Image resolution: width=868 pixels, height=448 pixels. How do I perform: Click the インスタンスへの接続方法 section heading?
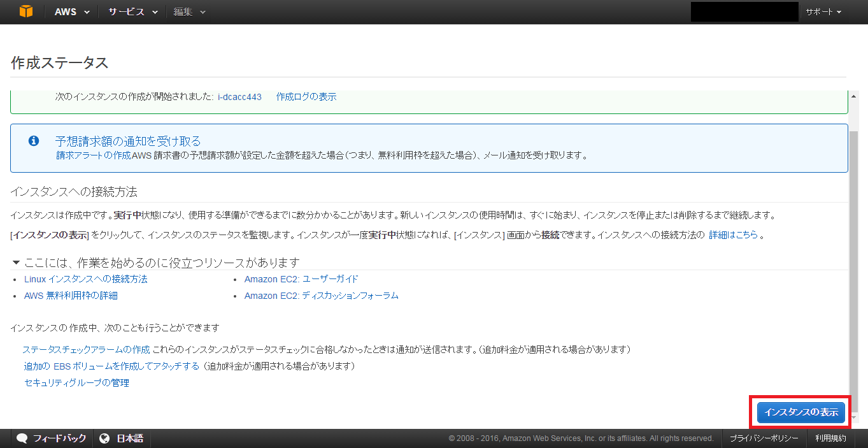74,192
